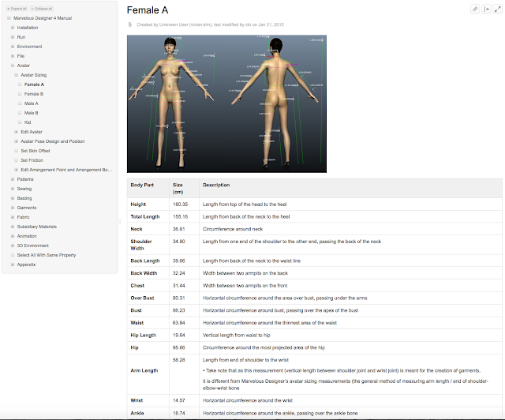Open the Garments page
The width and height of the screenshot is (505, 420).
click(27, 208)
